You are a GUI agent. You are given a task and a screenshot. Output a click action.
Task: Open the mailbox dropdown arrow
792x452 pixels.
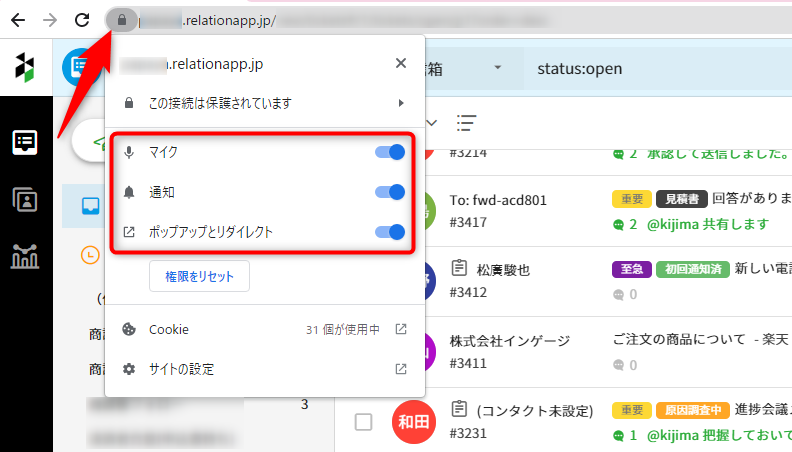pos(497,68)
